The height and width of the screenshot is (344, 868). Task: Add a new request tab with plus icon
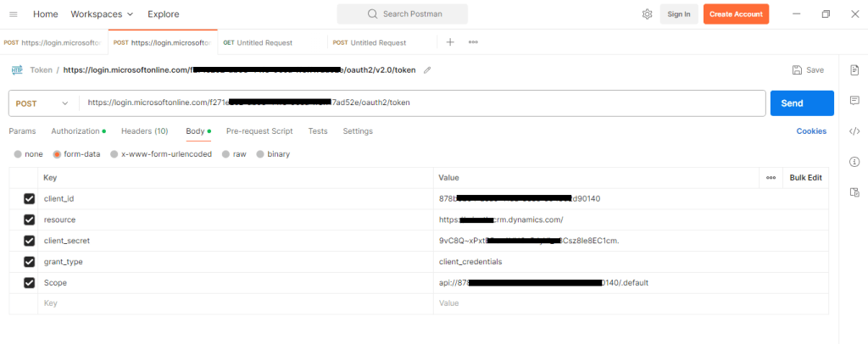450,42
